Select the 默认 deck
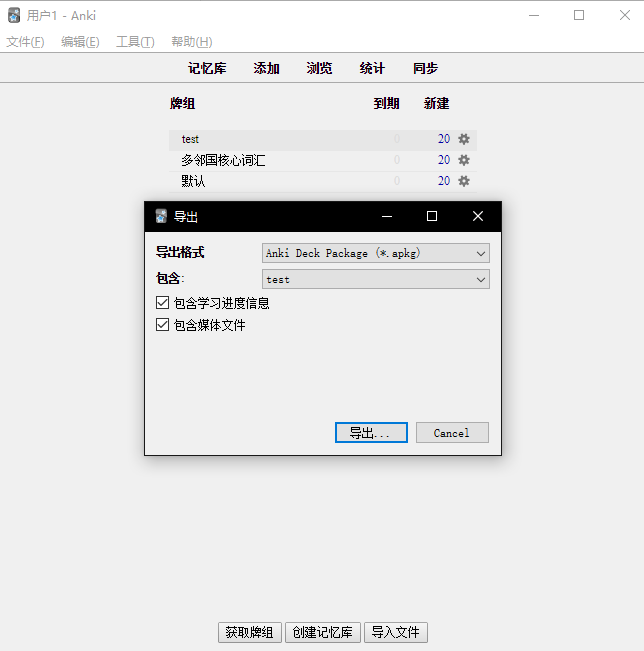Screen dimensions: 644x651 pos(193,181)
